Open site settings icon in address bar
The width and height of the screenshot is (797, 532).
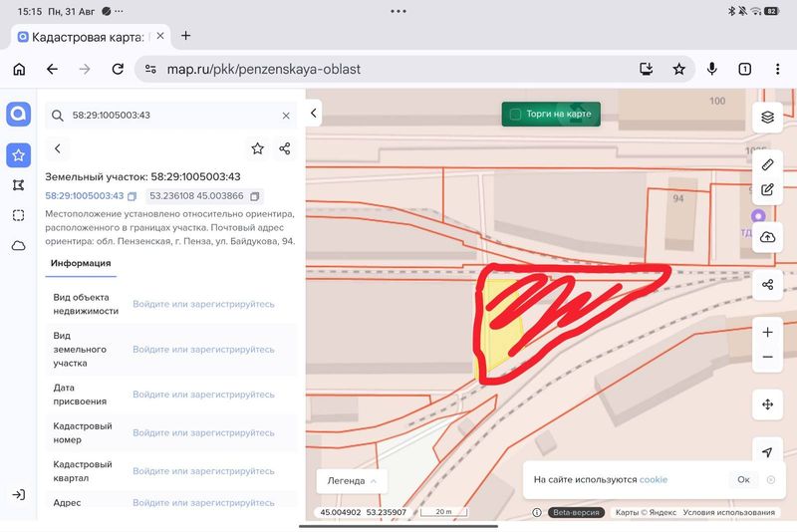(x=150, y=69)
